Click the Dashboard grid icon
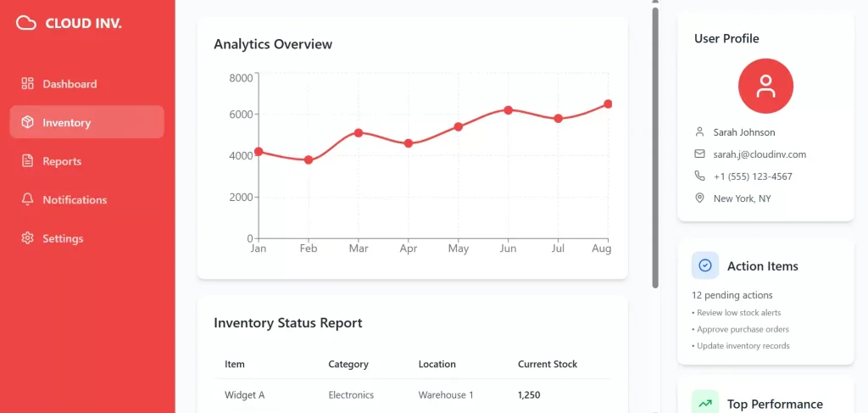The width and height of the screenshot is (868, 413). click(27, 84)
